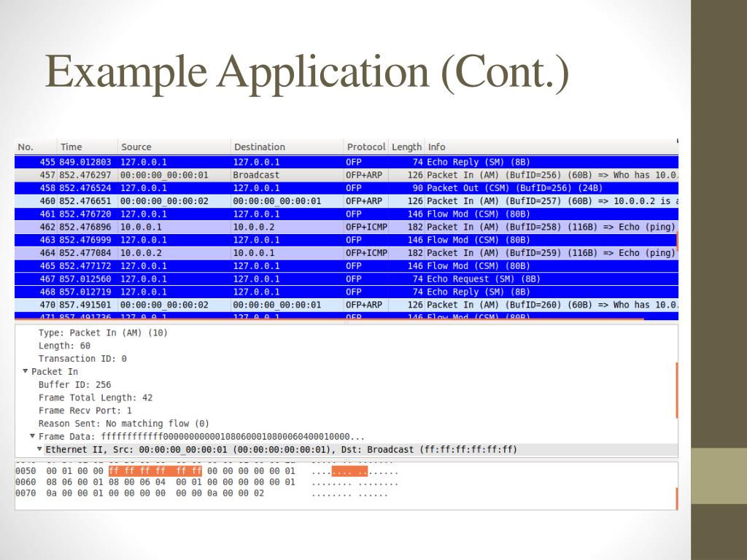Collapse the Ethernet II disclosure triangle
The image size is (747, 560).
pos(39,449)
